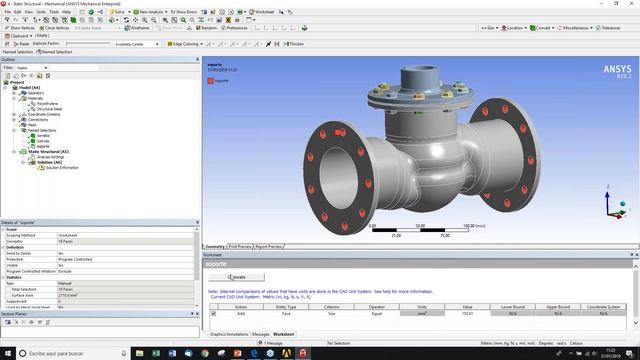Open the File menu
The height and width of the screenshot is (360, 640).
pos(7,12)
